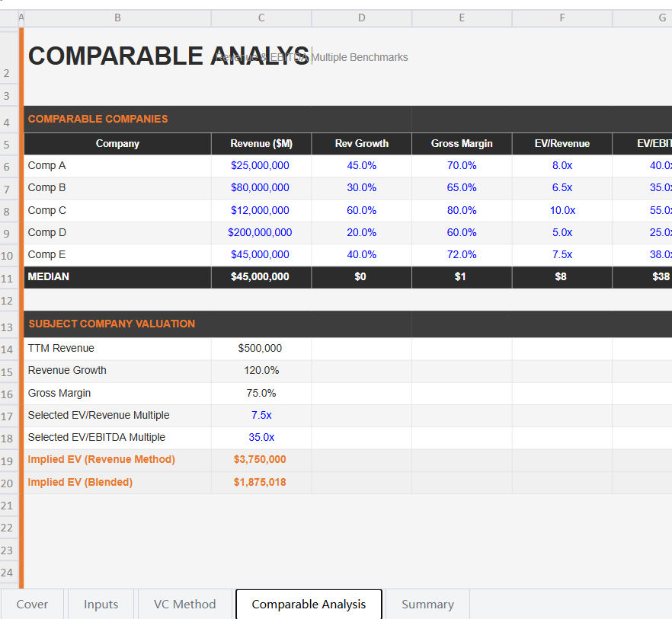Select column F header
The width and height of the screenshot is (672, 619).
tap(562, 18)
